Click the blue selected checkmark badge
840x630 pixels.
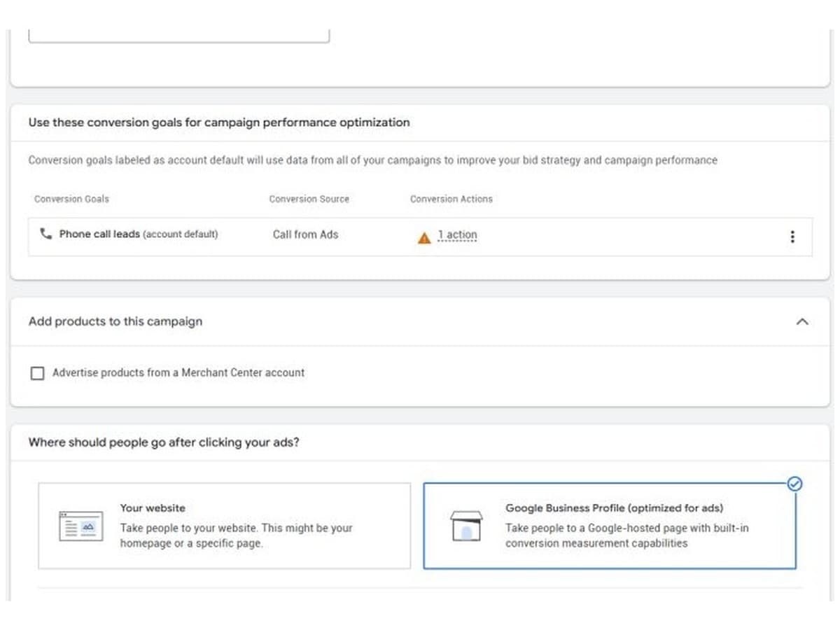(x=795, y=484)
